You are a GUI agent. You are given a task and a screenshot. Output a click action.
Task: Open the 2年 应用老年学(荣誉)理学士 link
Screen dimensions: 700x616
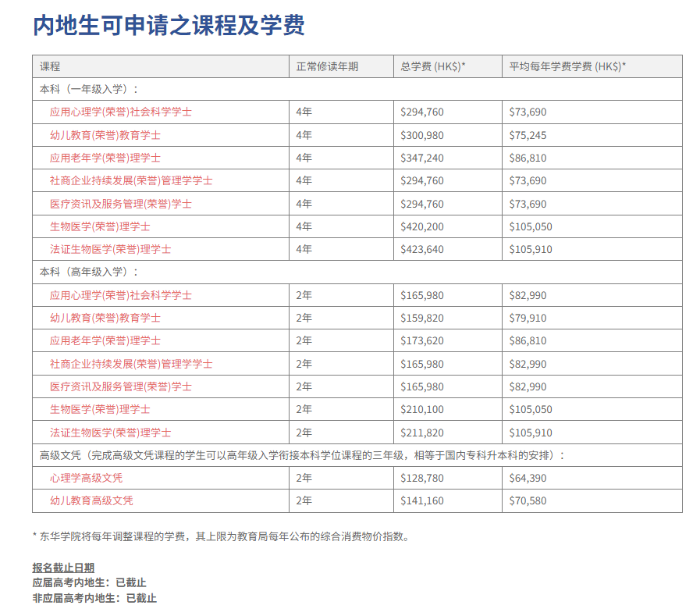click(x=105, y=341)
